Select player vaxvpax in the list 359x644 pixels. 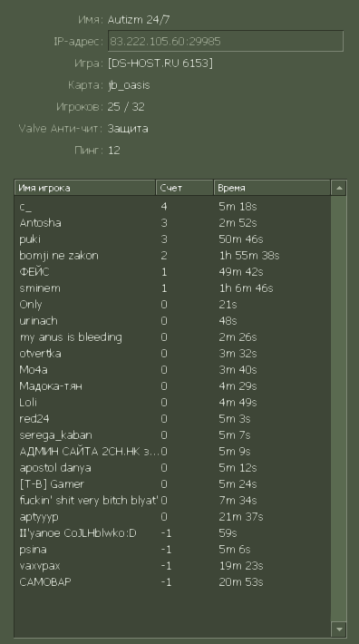click(x=173, y=566)
